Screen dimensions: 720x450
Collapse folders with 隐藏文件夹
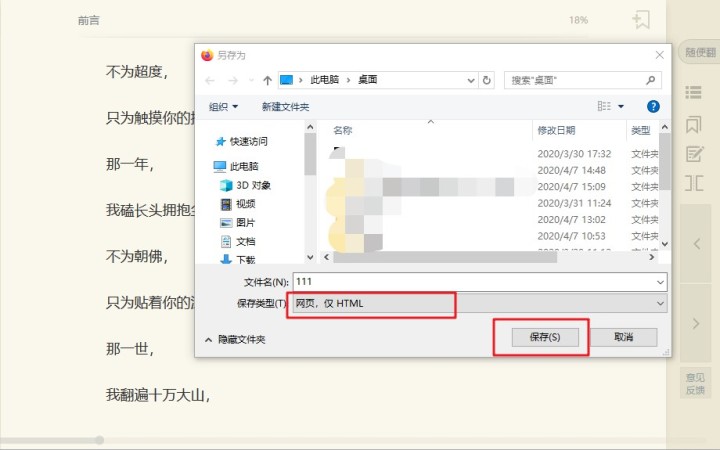point(235,339)
